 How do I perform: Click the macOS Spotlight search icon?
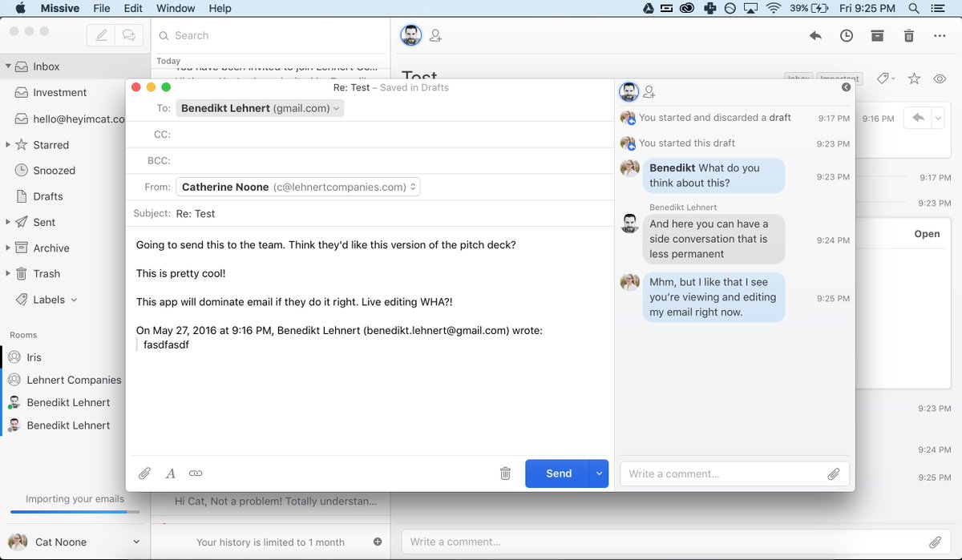(x=914, y=8)
